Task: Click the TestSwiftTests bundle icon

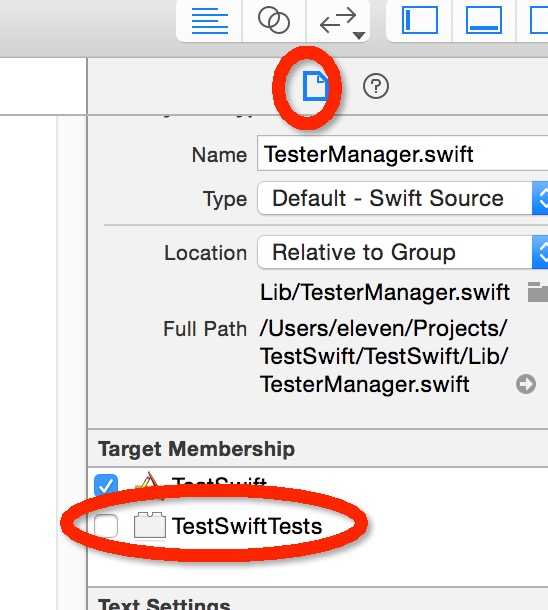Action: (x=150, y=526)
